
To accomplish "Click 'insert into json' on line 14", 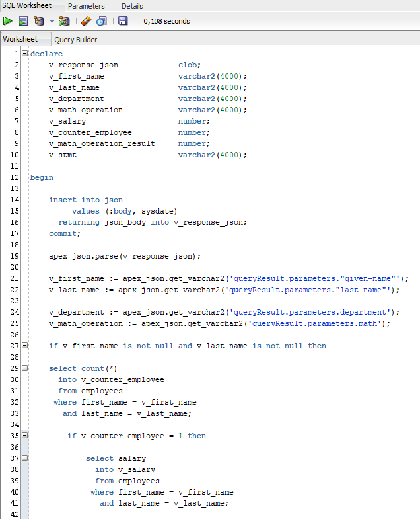I will 86,200.
